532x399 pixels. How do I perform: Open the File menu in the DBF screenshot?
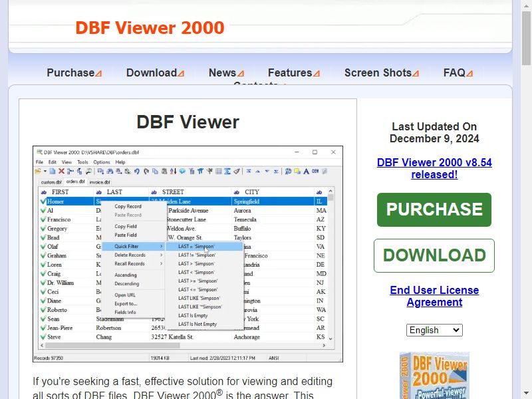click(x=39, y=162)
